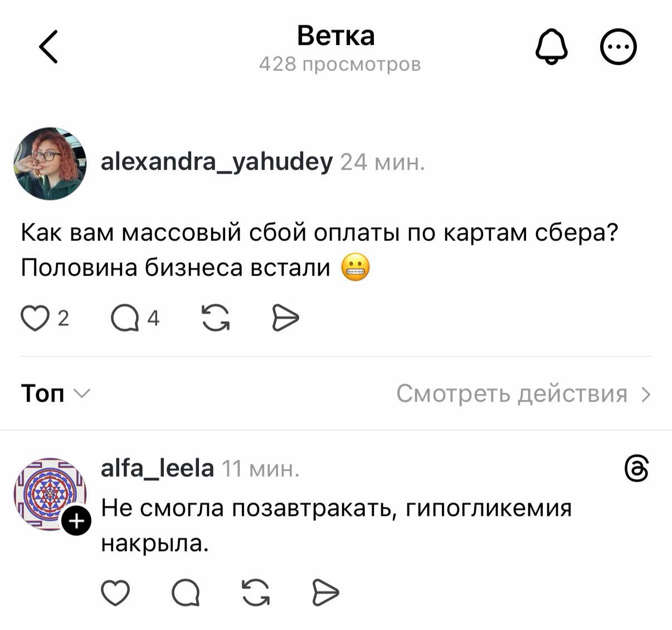The height and width of the screenshot is (630, 672).
Task: Expand the Топ sorting dropdown
Action: pos(55,394)
